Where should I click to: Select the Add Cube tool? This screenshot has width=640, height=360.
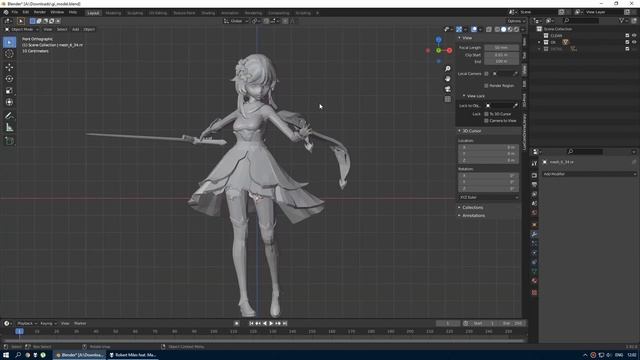pyautogui.click(x=9, y=141)
